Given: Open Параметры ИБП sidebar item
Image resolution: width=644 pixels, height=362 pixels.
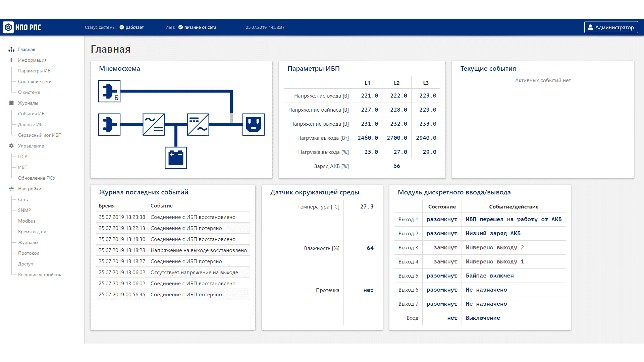Looking at the screenshot, I should tap(36, 71).
